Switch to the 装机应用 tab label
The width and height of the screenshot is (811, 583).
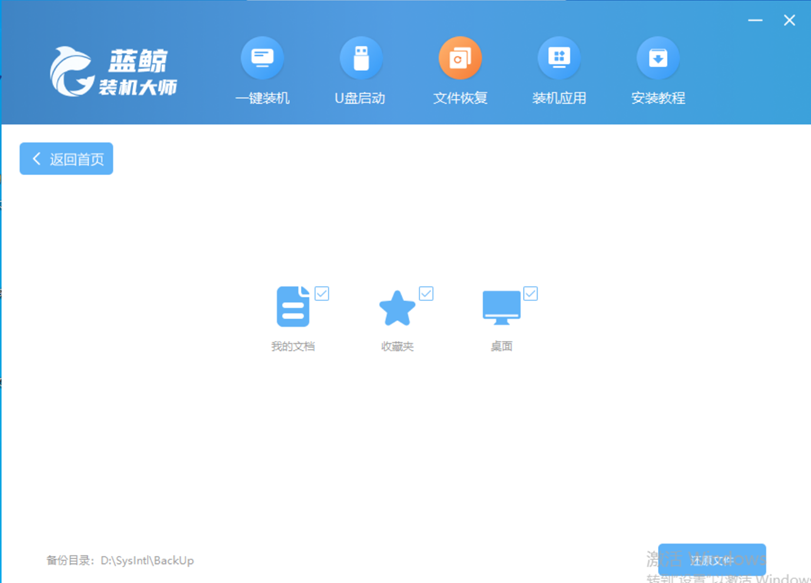pyautogui.click(x=559, y=98)
